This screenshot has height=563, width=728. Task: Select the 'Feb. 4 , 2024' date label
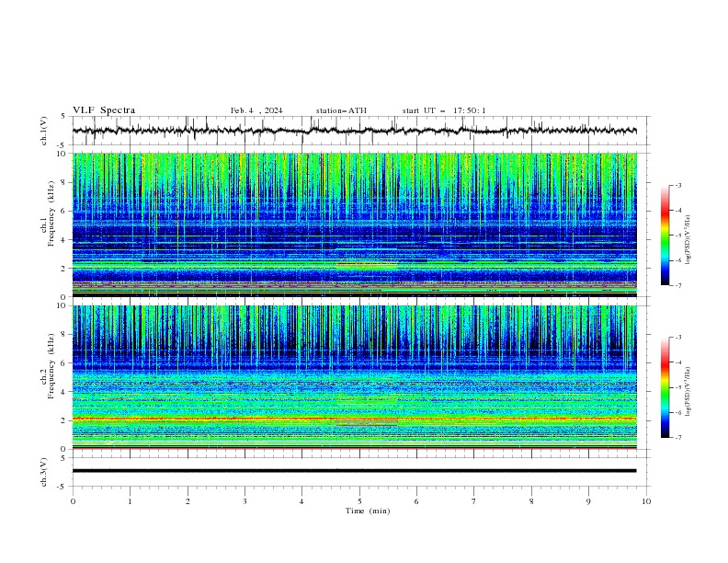[256, 110]
